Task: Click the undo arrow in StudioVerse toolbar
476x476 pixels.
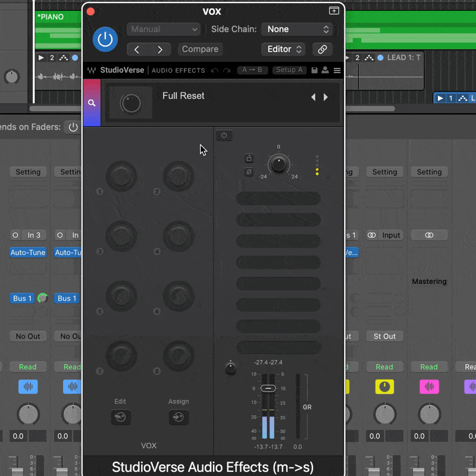Action: point(215,70)
